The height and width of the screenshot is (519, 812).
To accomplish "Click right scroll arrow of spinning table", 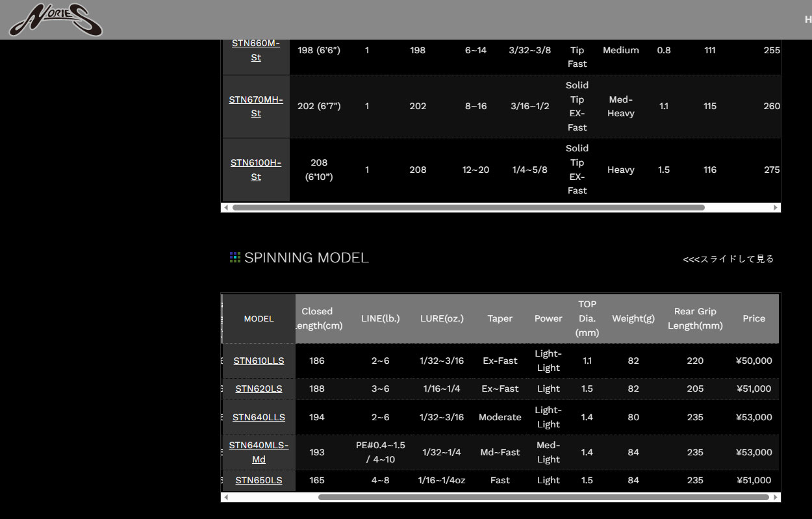I will point(776,498).
